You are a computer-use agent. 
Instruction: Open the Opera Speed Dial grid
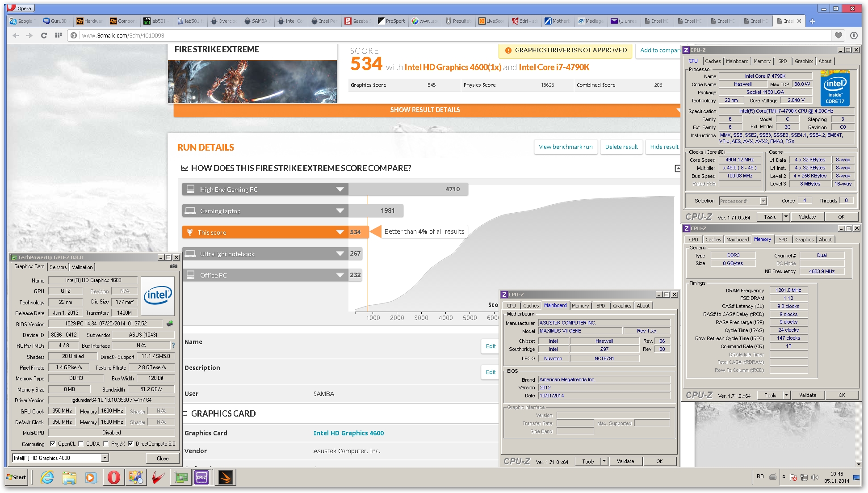(x=58, y=35)
